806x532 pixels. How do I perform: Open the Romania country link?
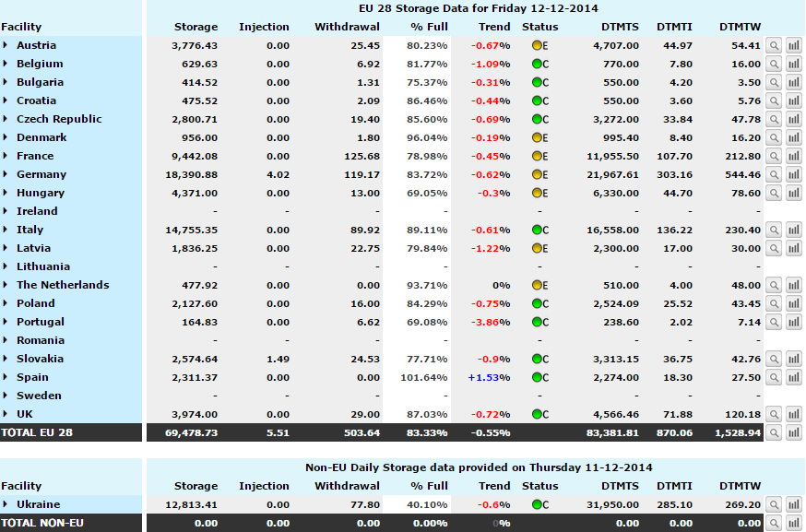(x=41, y=340)
